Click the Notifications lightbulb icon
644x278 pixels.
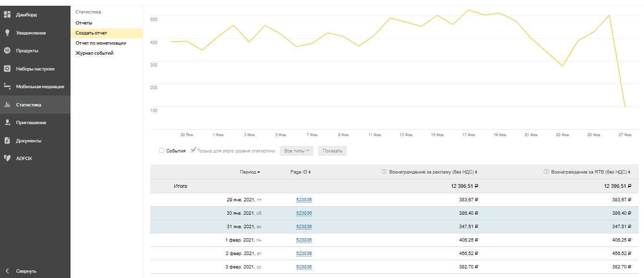[x=7, y=33]
